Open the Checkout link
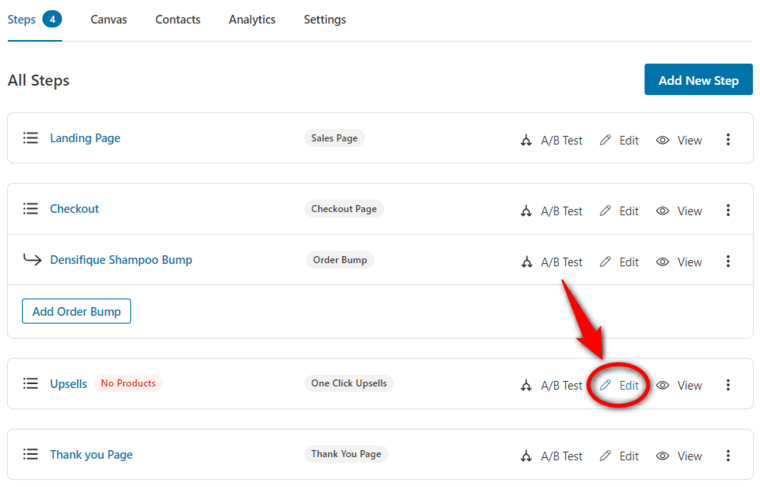760x487 pixels. pyautogui.click(x=74, y=209)
